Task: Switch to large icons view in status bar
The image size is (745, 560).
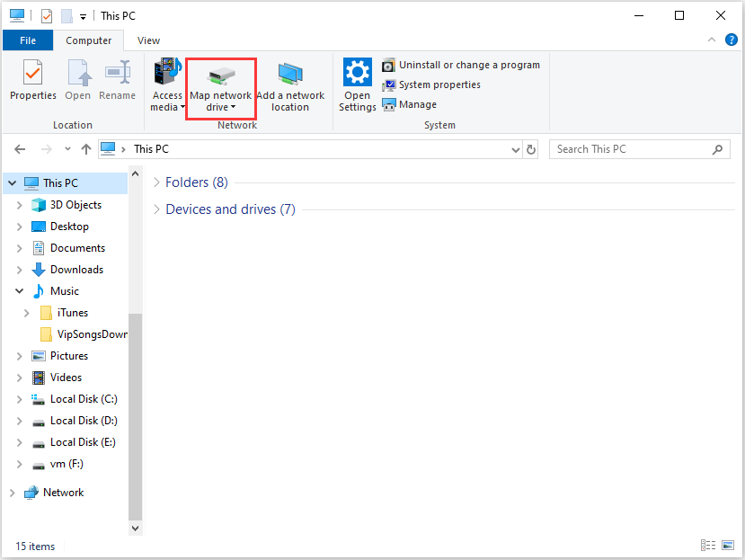Action: point(728,545)
